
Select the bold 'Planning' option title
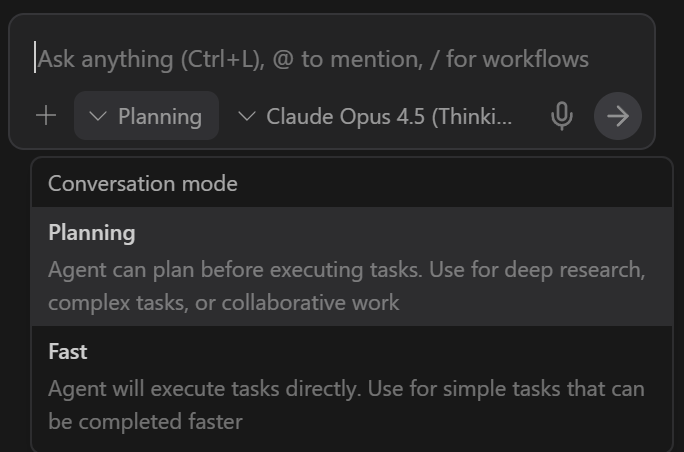coord(92,233)
